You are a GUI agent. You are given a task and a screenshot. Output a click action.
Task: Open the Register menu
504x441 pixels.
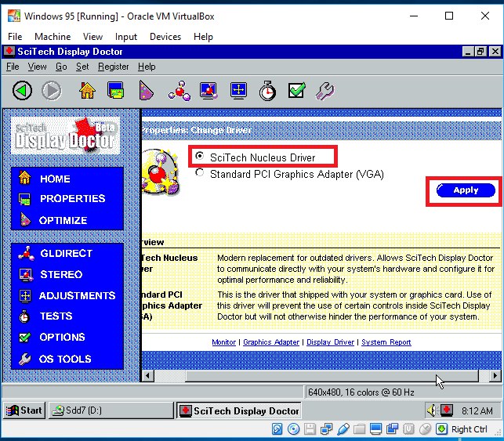coord(113,67)
